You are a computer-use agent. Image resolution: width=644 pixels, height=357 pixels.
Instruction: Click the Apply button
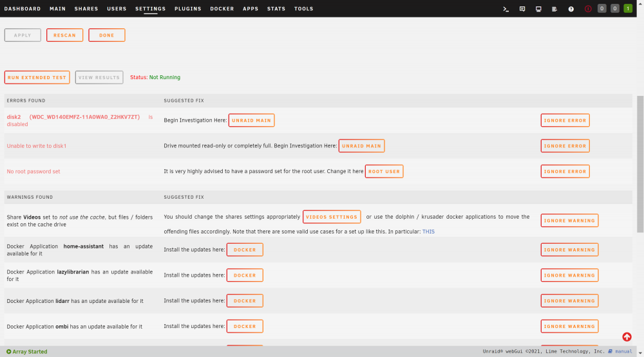point(23,35)
